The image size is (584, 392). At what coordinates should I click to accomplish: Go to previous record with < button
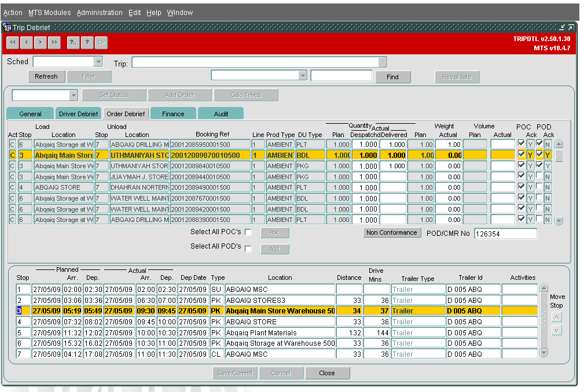pos(27,42)
